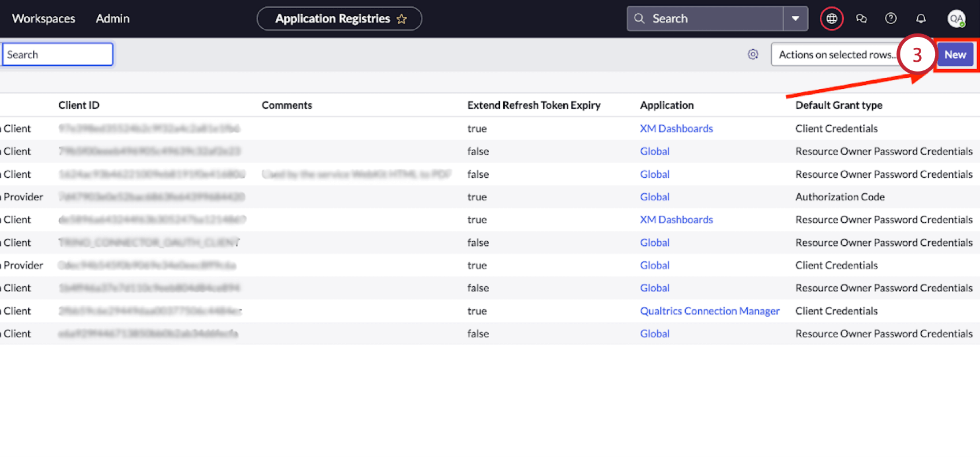This screenshot has width=980, height=457.
Task: Expand the global search dropdown arrow
Action: (x=796, y=18)
